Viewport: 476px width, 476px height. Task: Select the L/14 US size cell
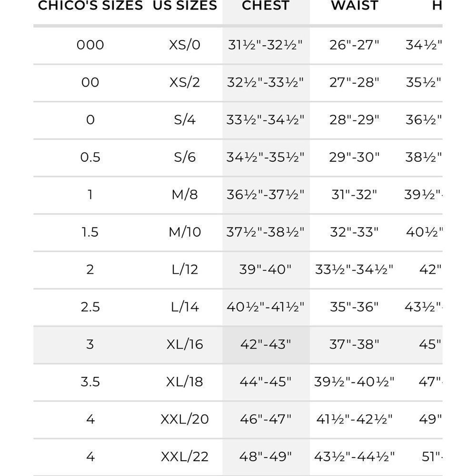point(185,307)
